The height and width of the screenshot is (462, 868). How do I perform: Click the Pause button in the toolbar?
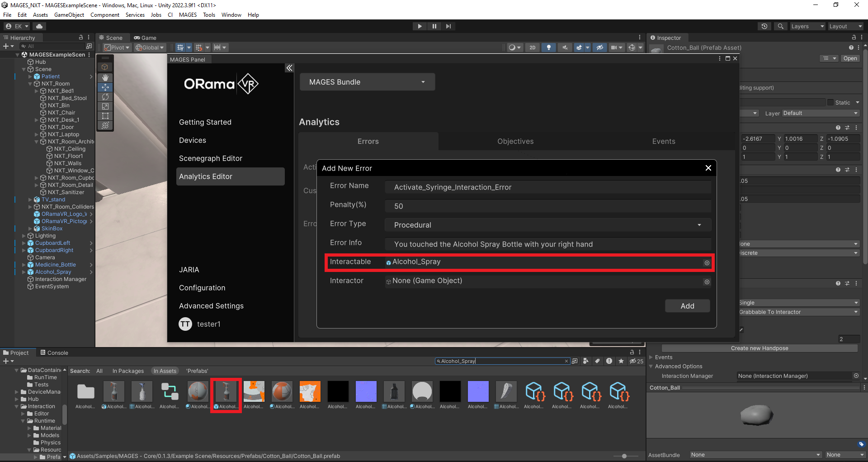click(434, 26)
